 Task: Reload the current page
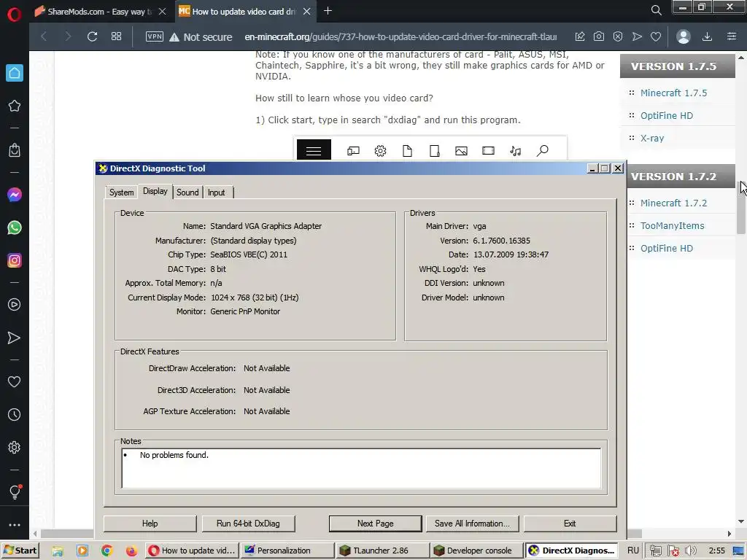(92, 36)
